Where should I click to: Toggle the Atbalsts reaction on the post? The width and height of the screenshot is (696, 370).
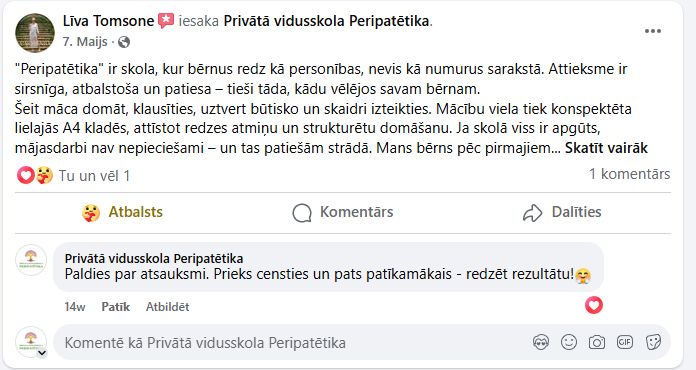tap(123, 213)
